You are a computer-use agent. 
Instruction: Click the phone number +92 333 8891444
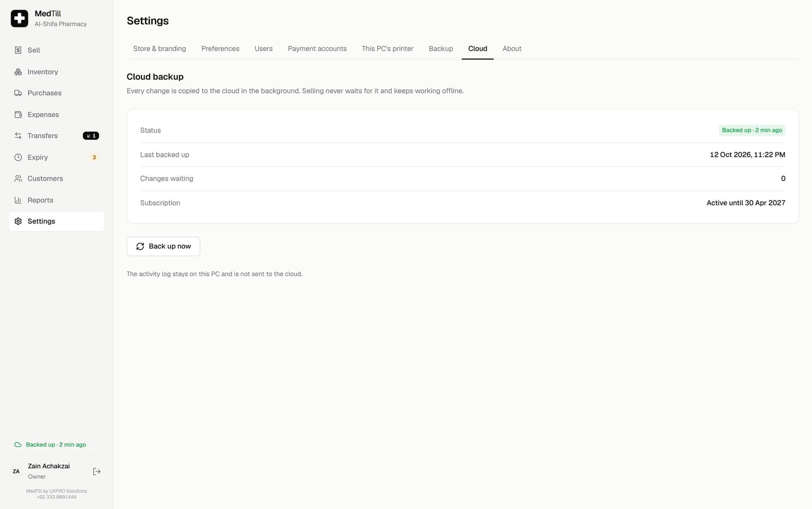[56, 497]
